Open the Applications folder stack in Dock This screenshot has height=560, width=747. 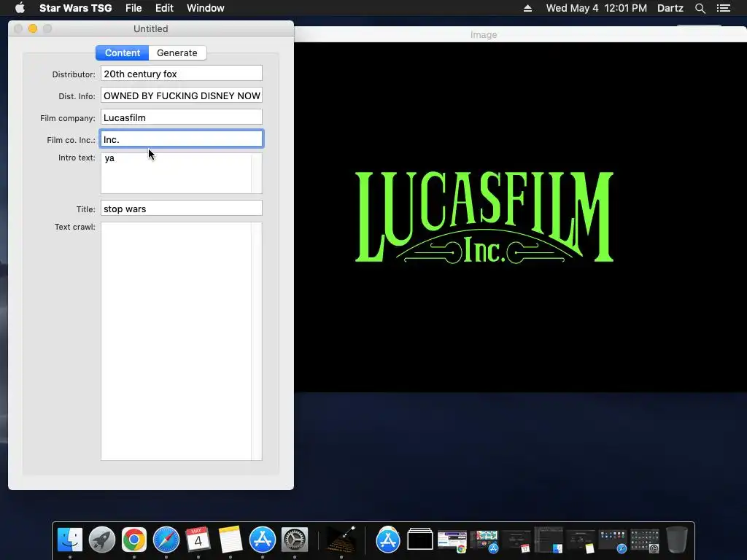point(388,540)
